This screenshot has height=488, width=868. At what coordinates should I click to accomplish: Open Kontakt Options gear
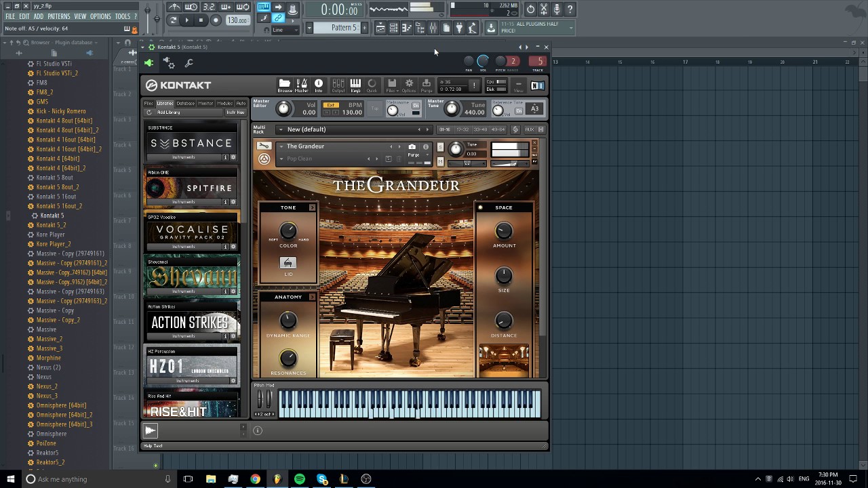409,85
